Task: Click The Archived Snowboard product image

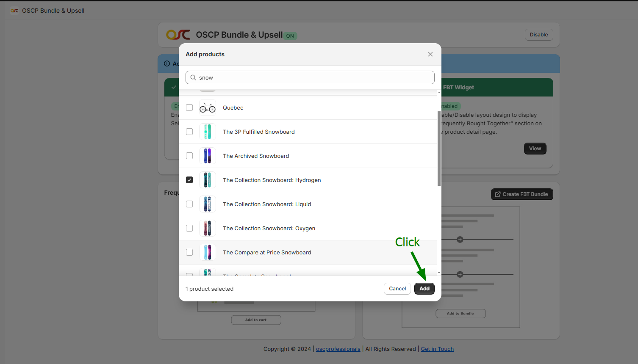Action: (208, 156)
